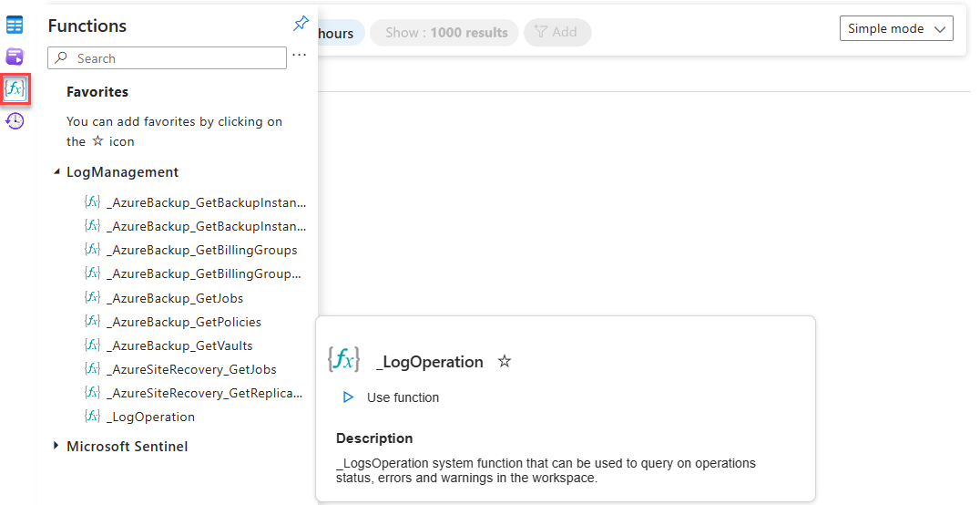Collapse the LogManagement group
This screenshot has height=505, width=980.
(57, 171)
